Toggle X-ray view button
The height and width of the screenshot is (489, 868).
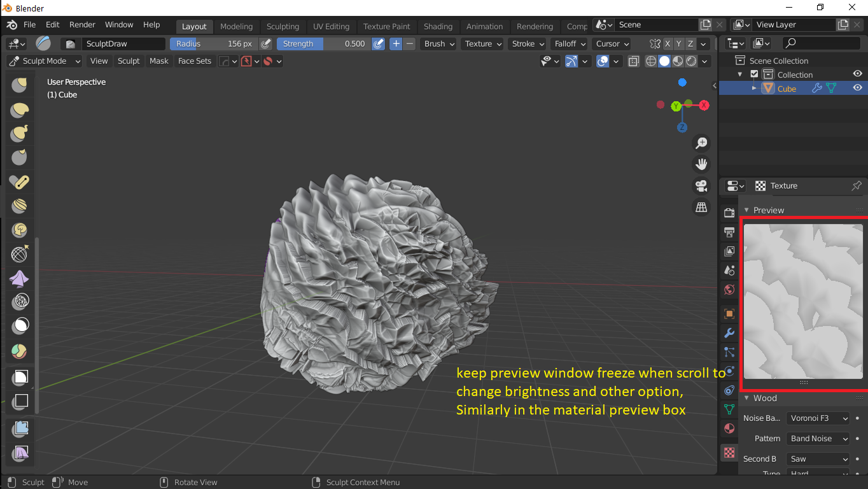[x=634, y=61]
